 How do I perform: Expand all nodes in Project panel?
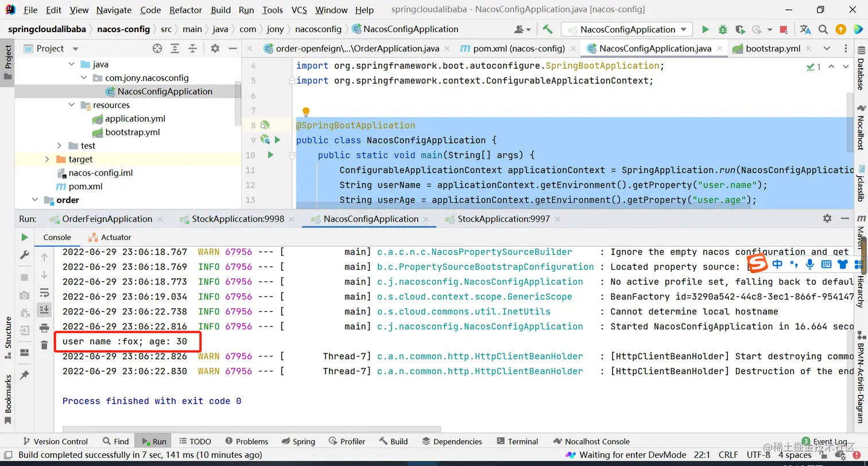point(176,49)
